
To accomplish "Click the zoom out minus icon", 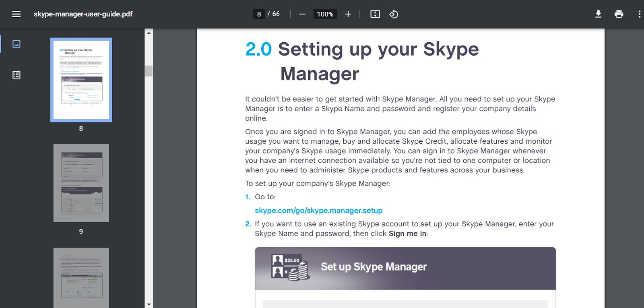I will pos(302,14).
